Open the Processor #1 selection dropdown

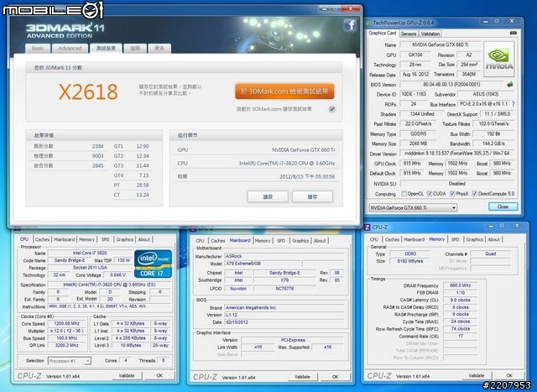(x=69, y=361)
